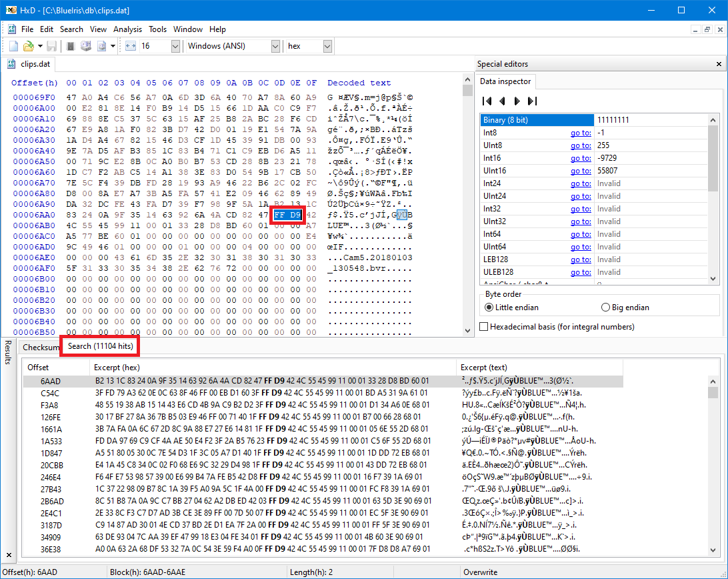Close the Special editors panel
This screenshot has height=579, width=728.
(x=719, y=64)
